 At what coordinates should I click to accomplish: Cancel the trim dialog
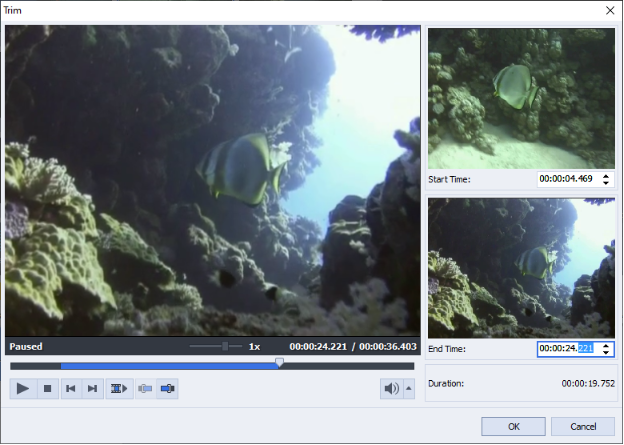click(x=582, y=426)
